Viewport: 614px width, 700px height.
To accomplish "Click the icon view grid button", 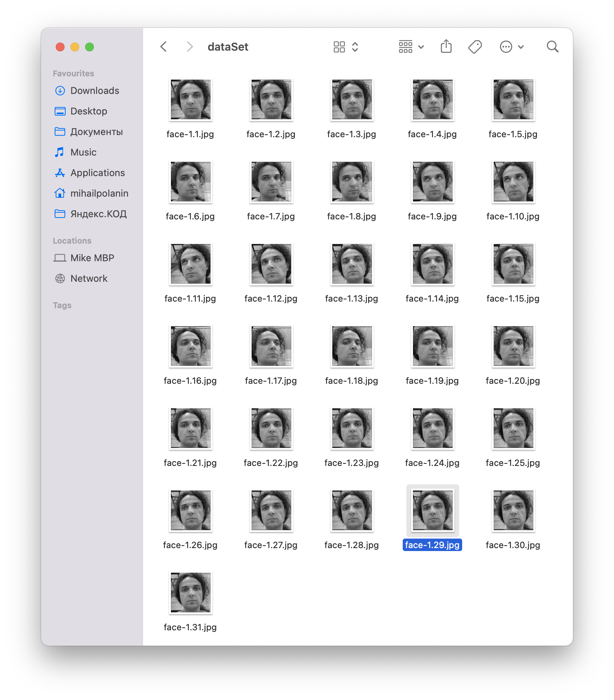I will [339, 47].
